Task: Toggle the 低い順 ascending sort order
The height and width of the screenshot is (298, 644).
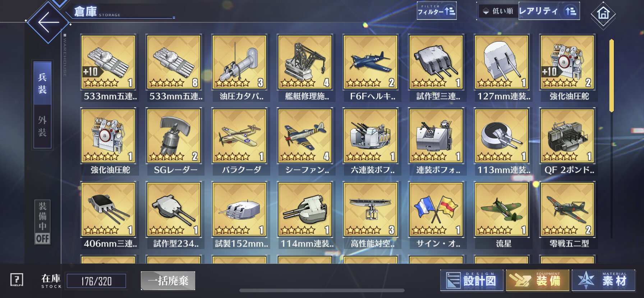Action: 498,11
